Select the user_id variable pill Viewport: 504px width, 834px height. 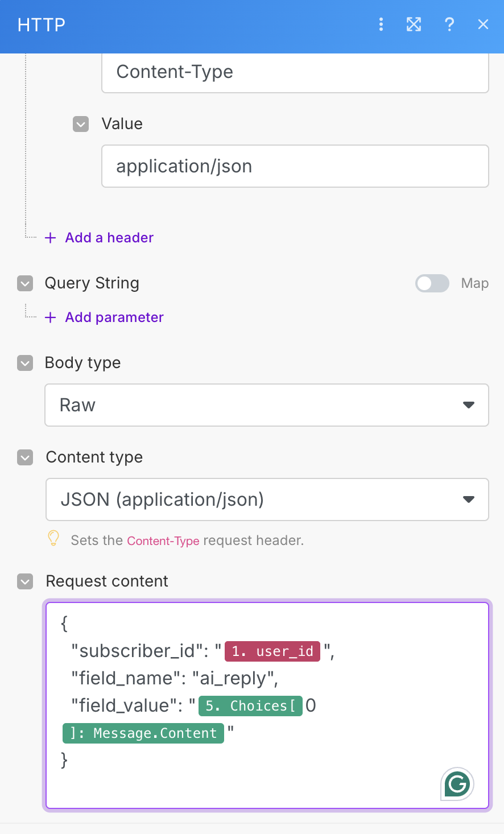click(272, 651)
